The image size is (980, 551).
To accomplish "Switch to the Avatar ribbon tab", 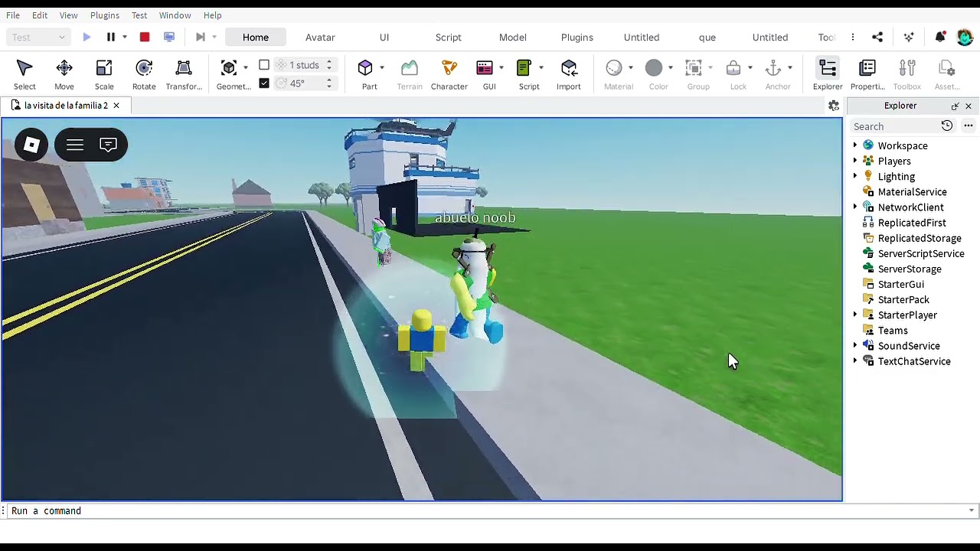I will tap(320, 37).
